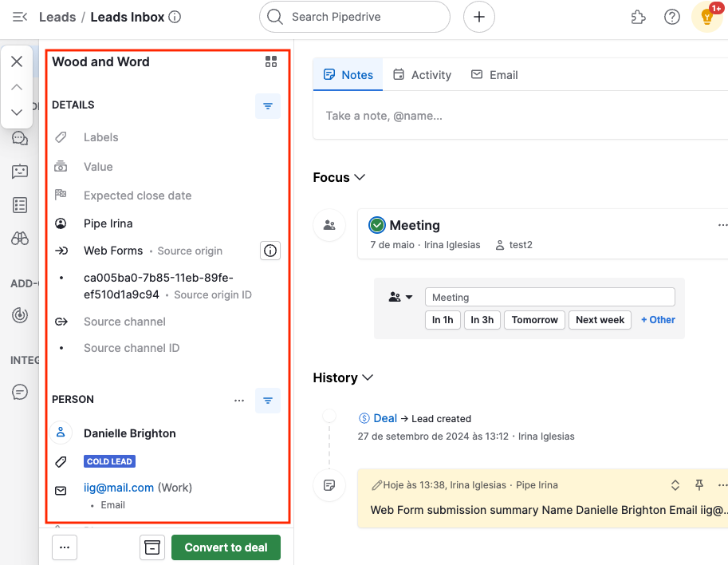728x565 pixels.
Task: Pin the web form note
Action: [698, 485]
